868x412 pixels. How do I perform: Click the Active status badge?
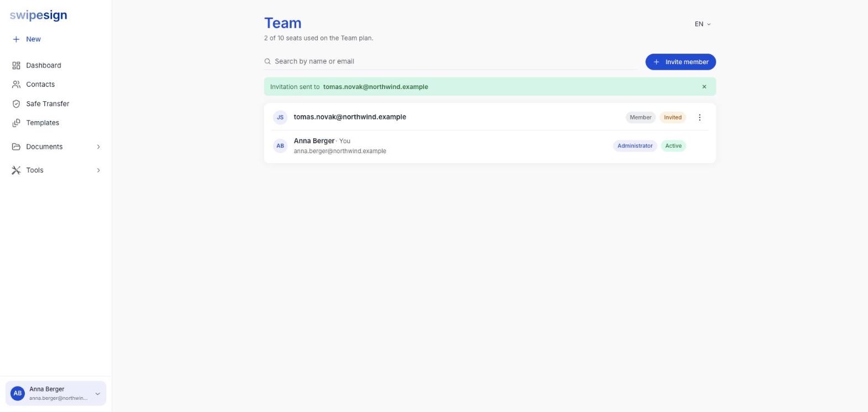[673, 146]
